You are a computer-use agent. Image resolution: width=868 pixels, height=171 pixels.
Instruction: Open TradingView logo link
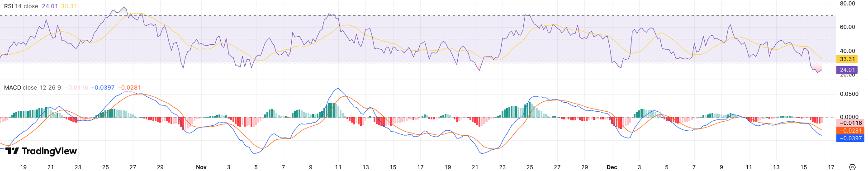pyautogui.click(x=41, y=151)
